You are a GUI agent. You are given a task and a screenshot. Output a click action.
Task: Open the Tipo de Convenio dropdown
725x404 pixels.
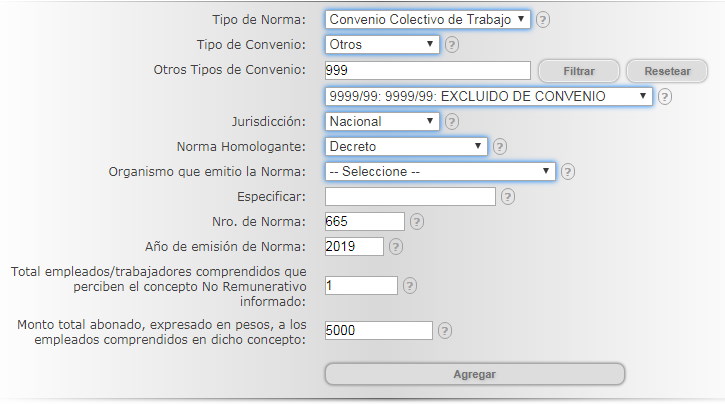(x=383, y=44)
